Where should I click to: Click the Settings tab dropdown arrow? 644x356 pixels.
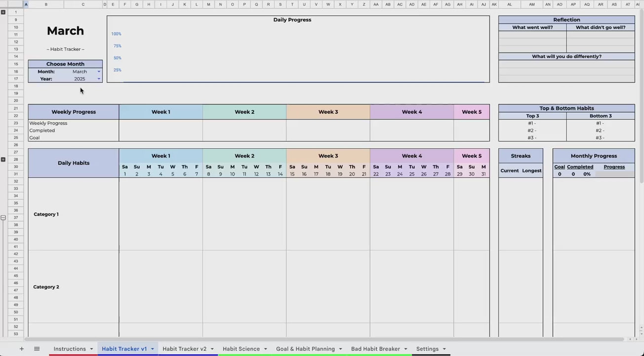pos(444,349)
